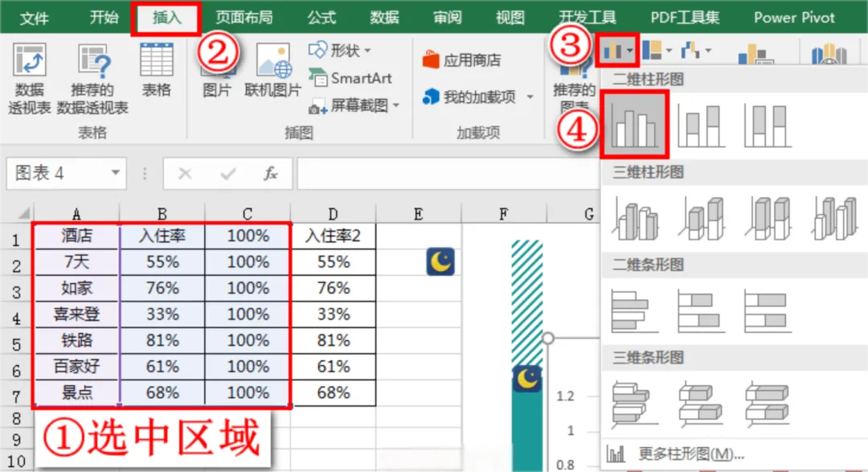
Task: Click the 数据透视表 icon
Action: pyautogui.click(x=30, y=77)
